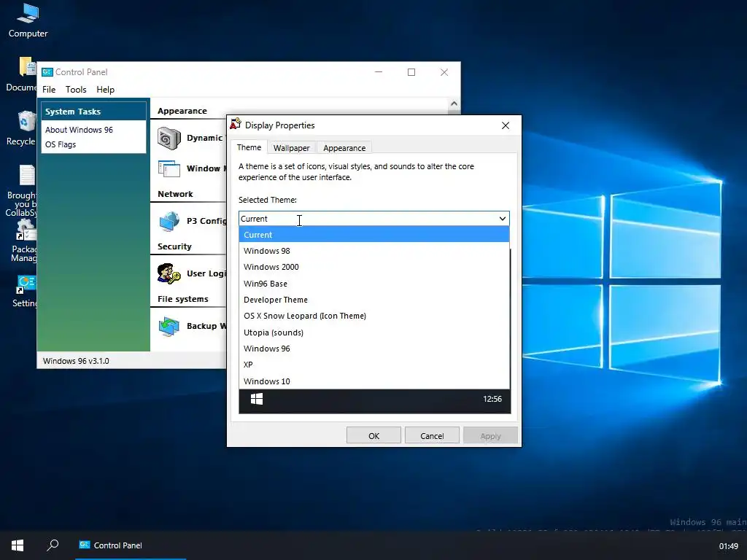Choose the Windows 2000 theme
Image resolution: width=747 pixels, height=560 pixels.
pos(374,267)
